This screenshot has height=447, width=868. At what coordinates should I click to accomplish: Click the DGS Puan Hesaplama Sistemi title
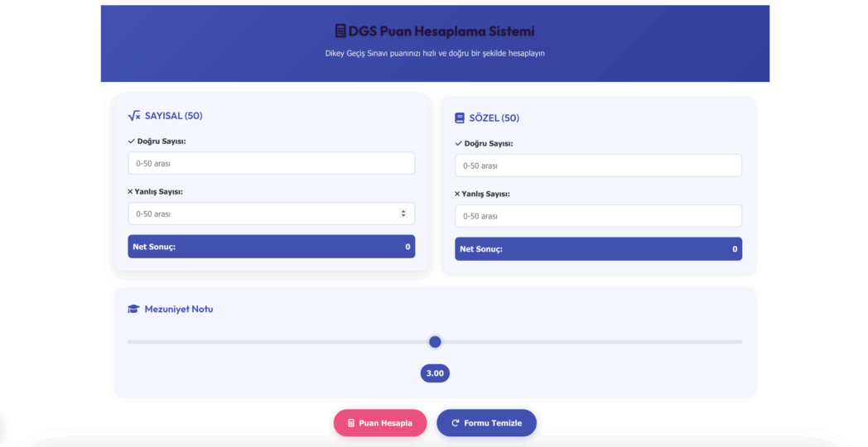click(x=441, y=31)
